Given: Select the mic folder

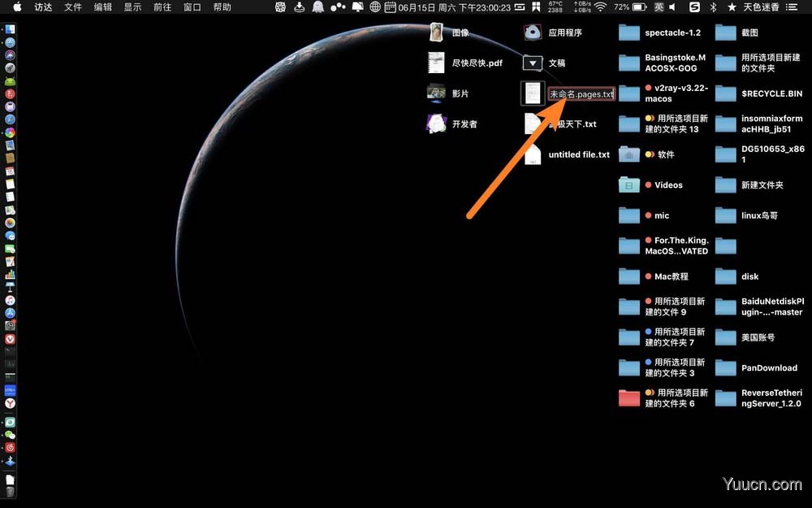Looking at the screenshot, I should coord(629,215).
